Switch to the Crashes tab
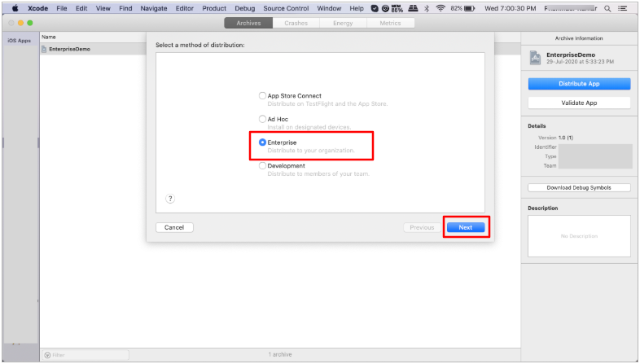The width and height of the screenshot is (640, 364). [x=296, y=23]
